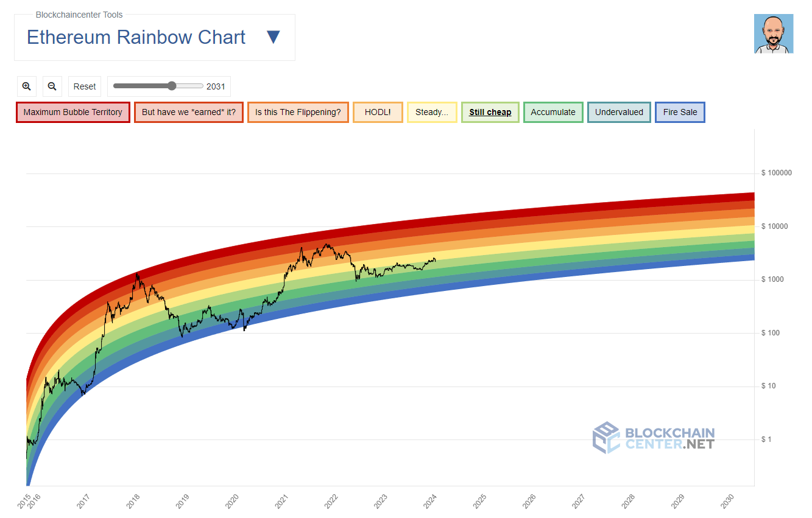The height and width of the screenshot is (518, 812).
Task: Click the $ 10000 axis label
Action: (x=775, y=226)
